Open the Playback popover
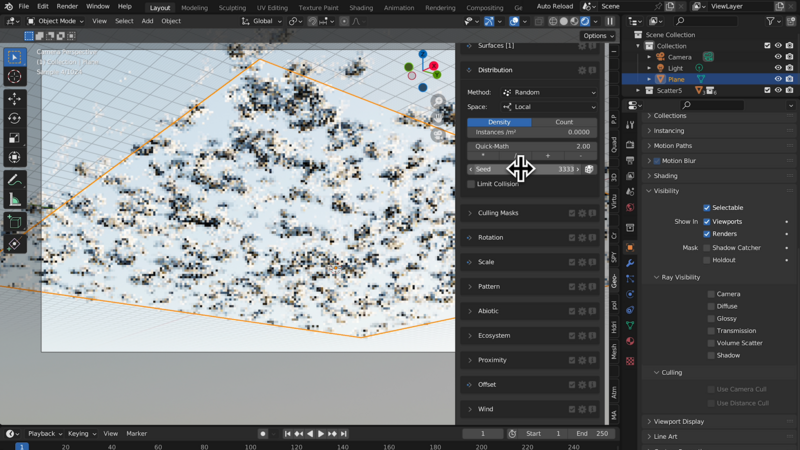 44,434
